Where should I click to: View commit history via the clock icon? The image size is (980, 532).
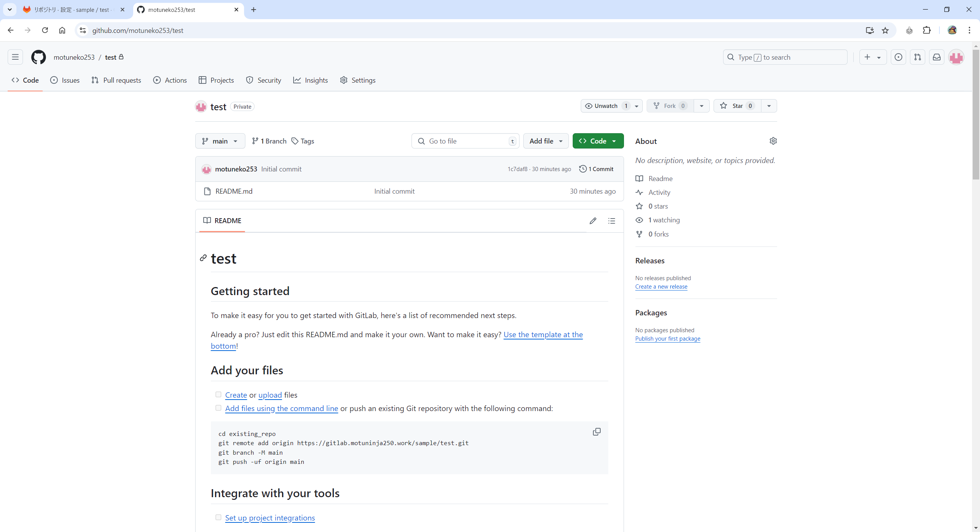(x=583, y=169)
